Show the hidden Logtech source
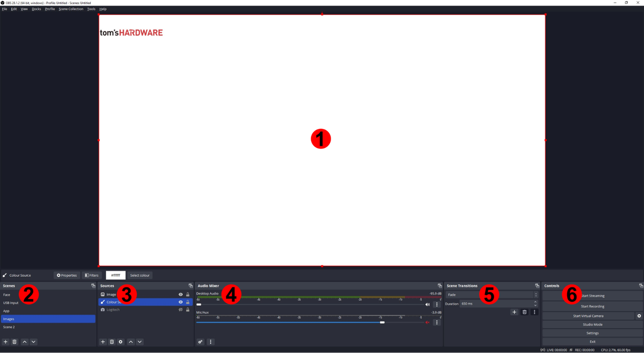Screen dimensions: 644x353 180,309
